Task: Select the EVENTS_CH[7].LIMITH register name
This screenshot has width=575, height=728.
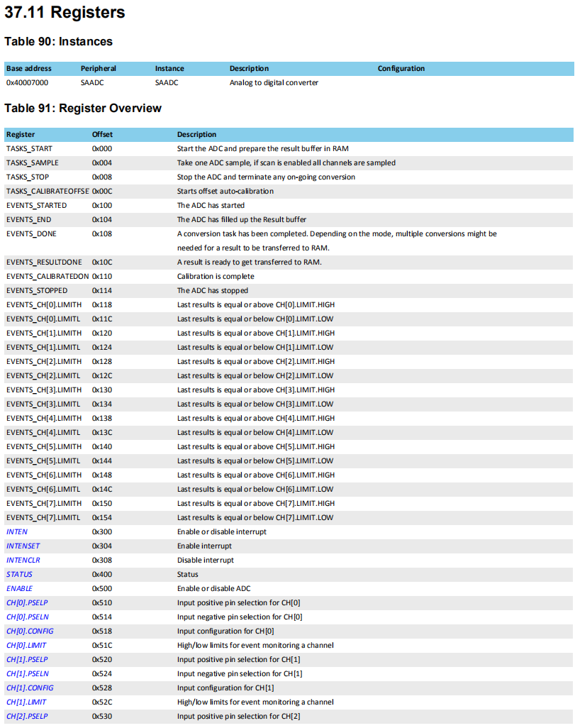Action: (x=44, y=503)
